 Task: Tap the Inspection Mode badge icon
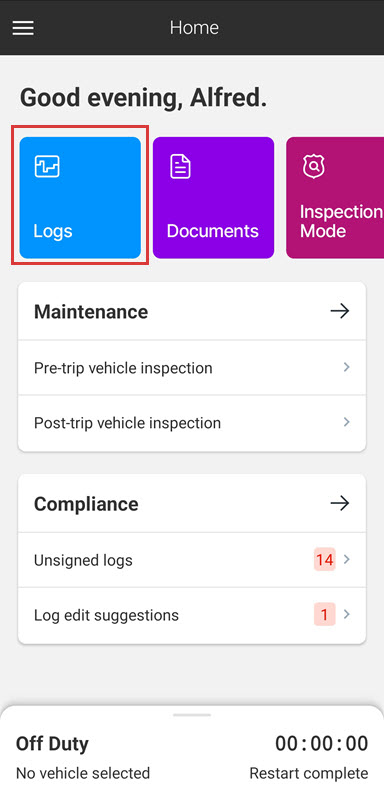[x=313, y=166]
